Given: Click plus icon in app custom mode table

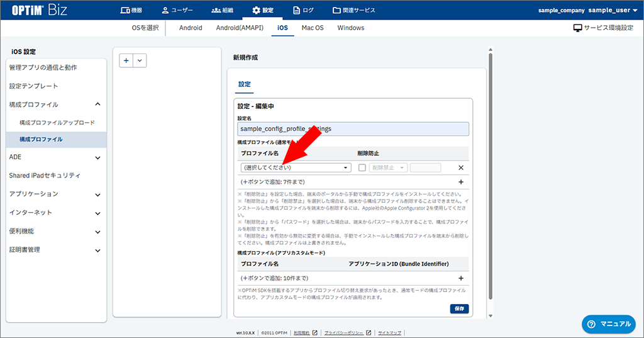Looking at the screenshot, I should [x=460, y=278].
